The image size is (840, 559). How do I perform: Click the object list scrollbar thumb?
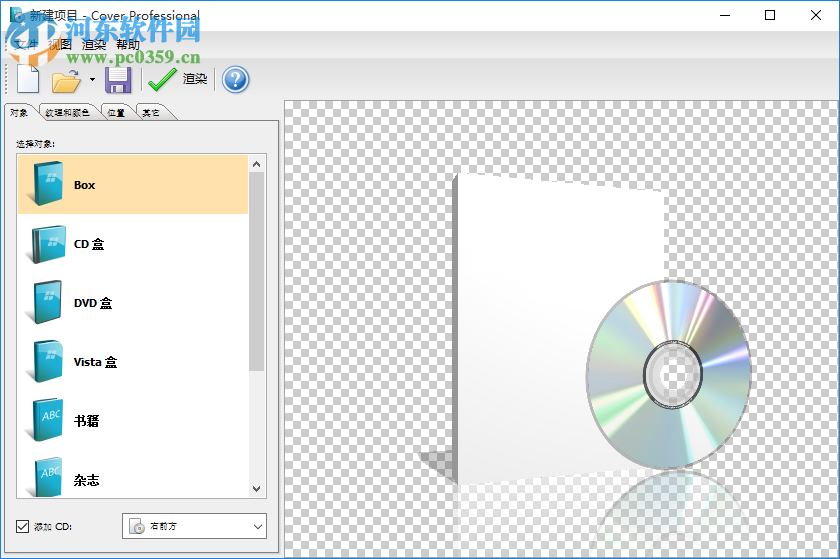[257, 271]
